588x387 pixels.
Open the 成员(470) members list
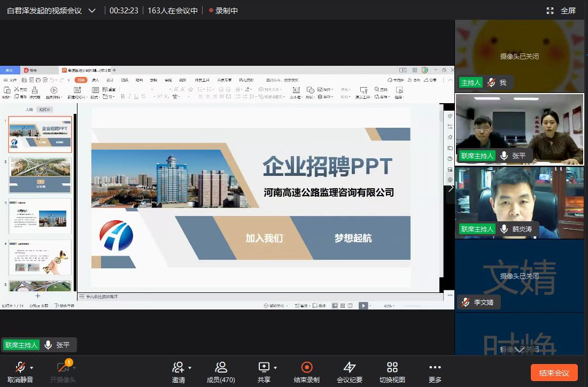click(221, 367)
